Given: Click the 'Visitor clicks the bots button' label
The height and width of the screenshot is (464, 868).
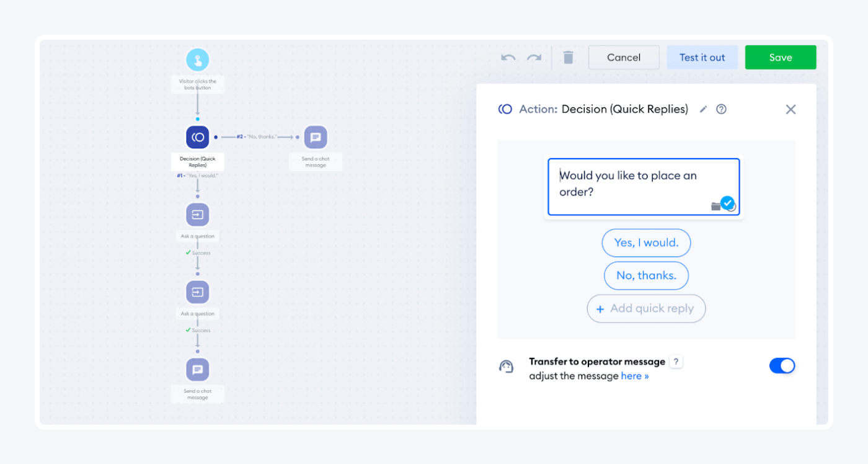Looking at the screenshot, I should pos(198,84).
